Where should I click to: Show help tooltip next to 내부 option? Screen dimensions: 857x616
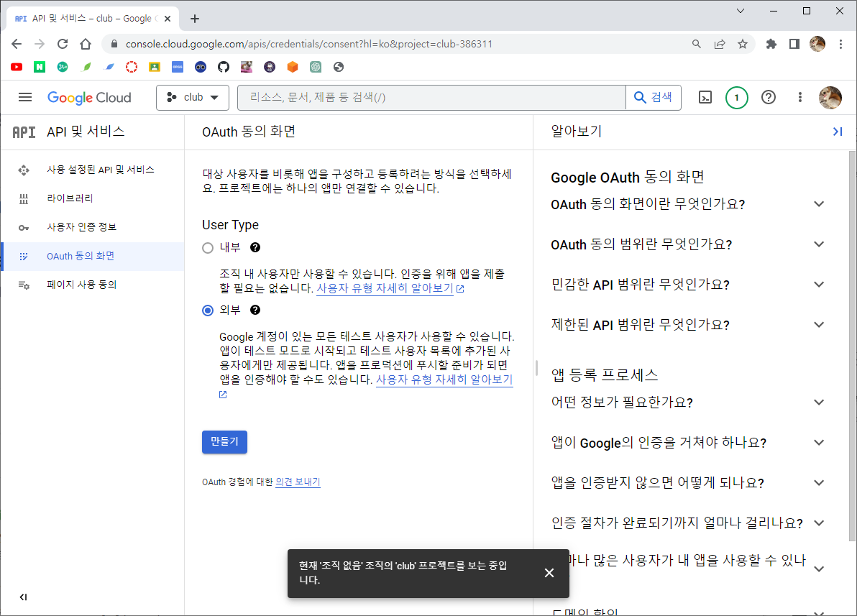(x=255, y=247)
